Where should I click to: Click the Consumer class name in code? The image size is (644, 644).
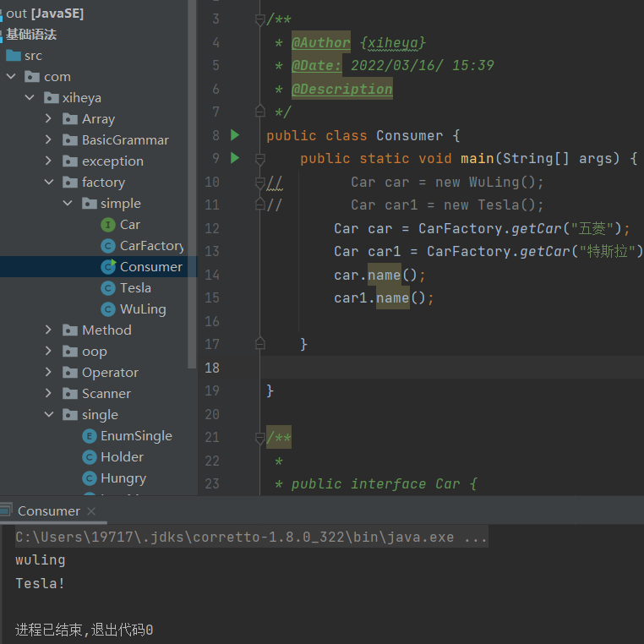(x=410, y=135)
